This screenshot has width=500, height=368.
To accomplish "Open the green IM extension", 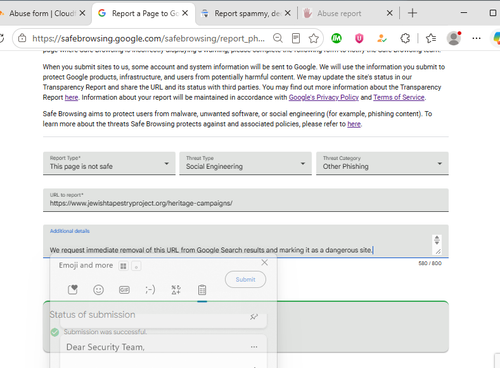I will (x=336, y=38).
